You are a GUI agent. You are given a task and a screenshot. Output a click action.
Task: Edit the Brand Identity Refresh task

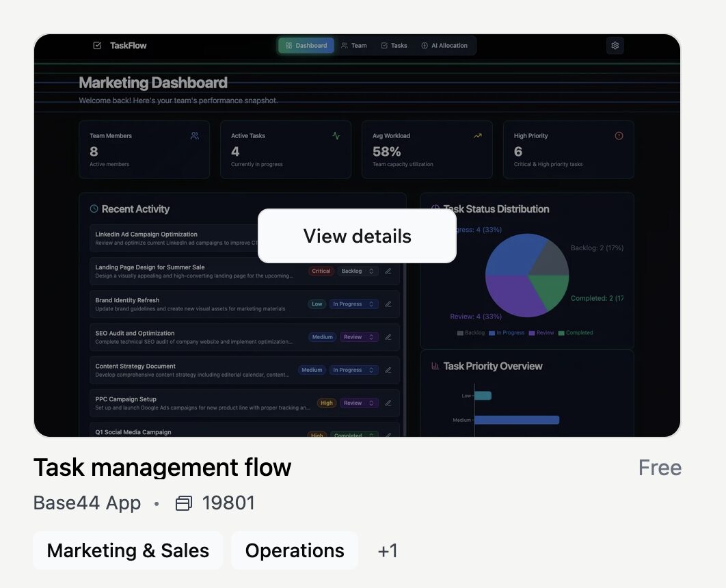click(388, 304)
